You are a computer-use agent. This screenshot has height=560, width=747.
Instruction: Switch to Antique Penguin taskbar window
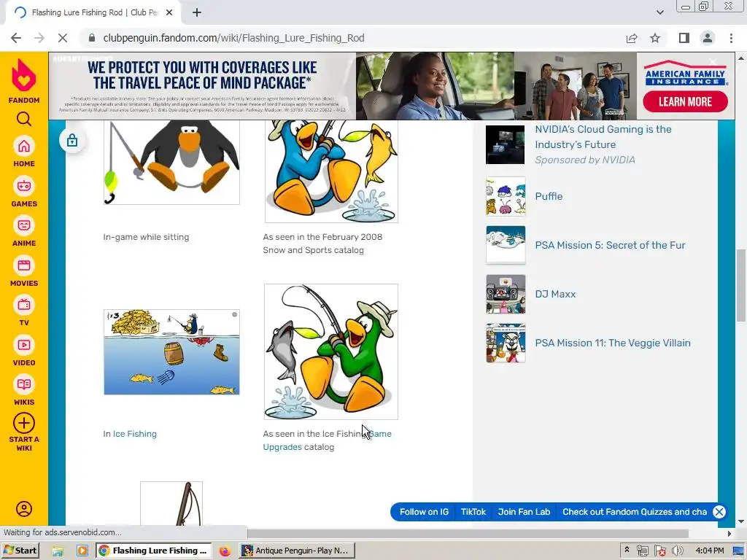[296, 551]
